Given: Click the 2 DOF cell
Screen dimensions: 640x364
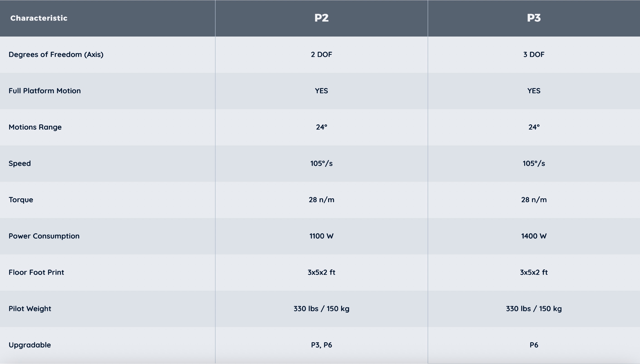Looking at the screenshot, I should point(321,54).
